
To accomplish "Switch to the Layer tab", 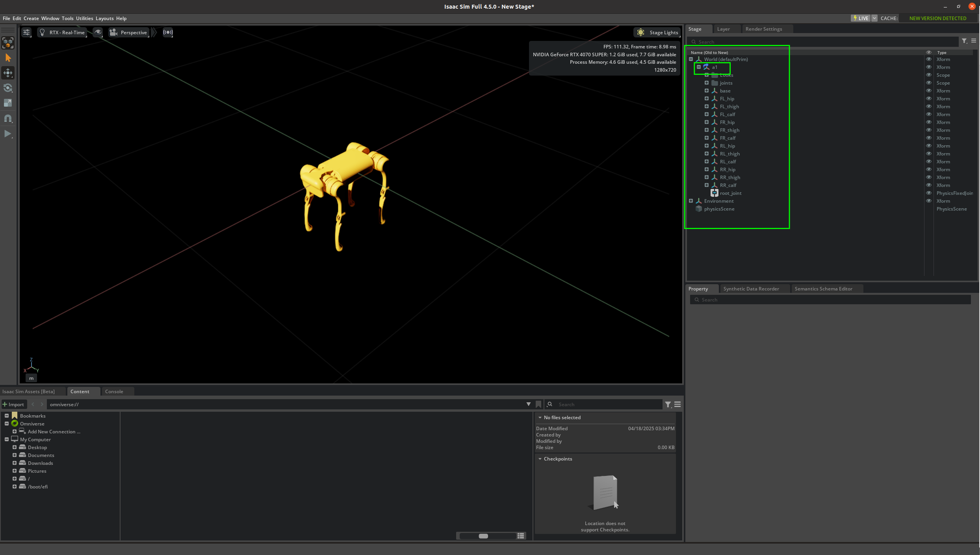I will point(723,29).
